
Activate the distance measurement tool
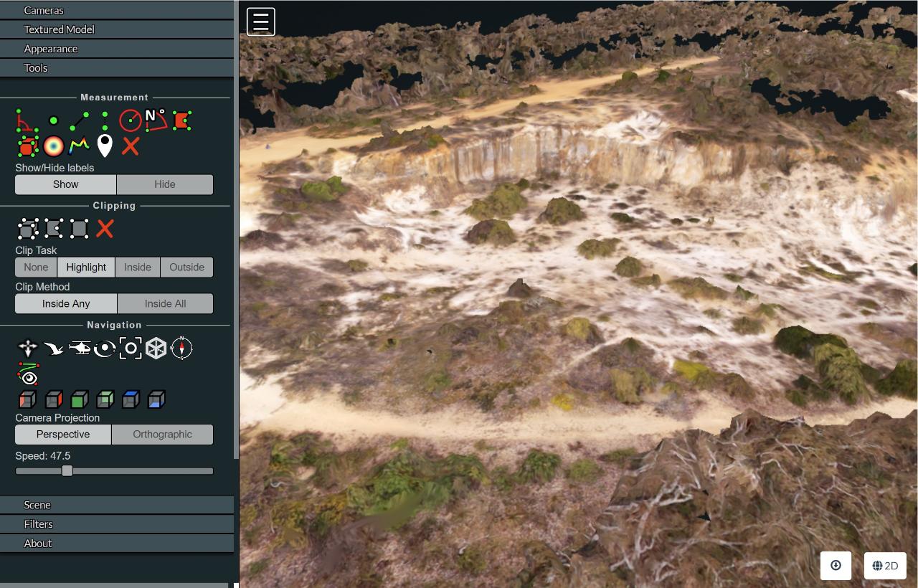coord(80,120)
